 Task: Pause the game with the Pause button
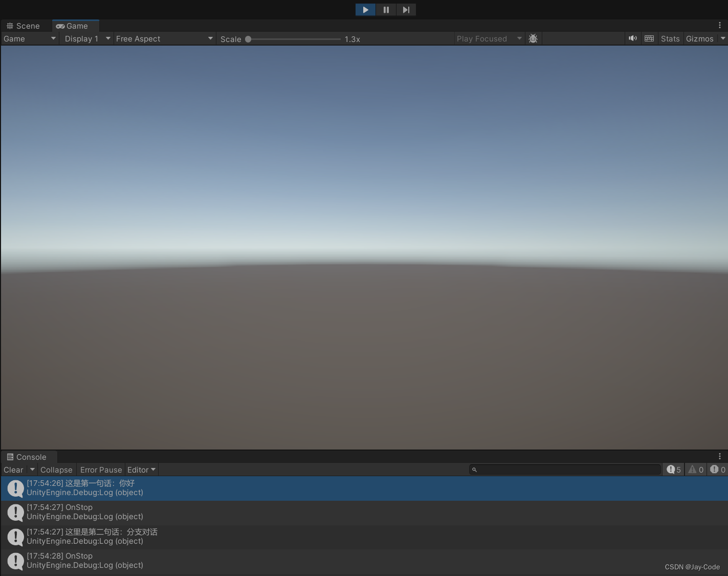click(x=386, y=10)
